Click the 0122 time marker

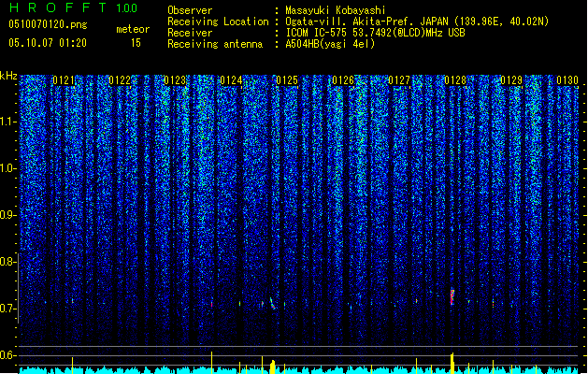click(x=120, y=80)
